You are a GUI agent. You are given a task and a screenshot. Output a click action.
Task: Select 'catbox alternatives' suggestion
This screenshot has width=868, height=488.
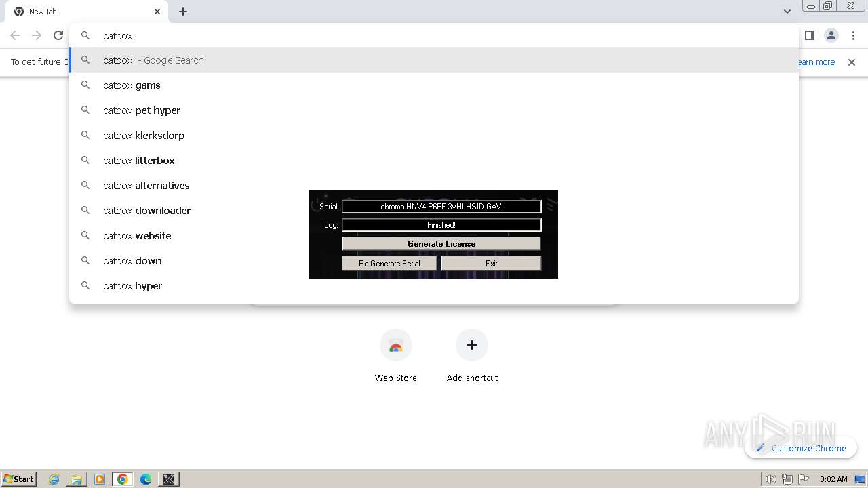tap(434, 186)
